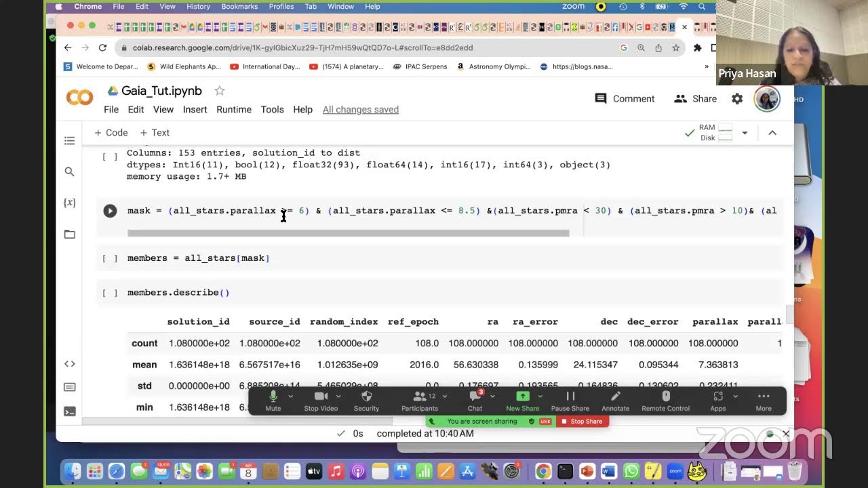Expand Zoom Chat options arrow
This screenshot has height=488, width=868.
pyautogui.click(x=492, y=396)
